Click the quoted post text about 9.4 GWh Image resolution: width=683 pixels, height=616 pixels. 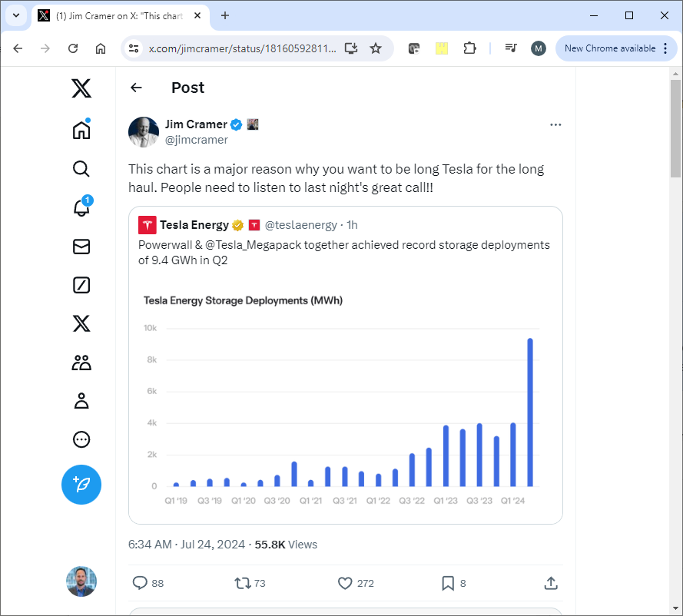(344, 253)
